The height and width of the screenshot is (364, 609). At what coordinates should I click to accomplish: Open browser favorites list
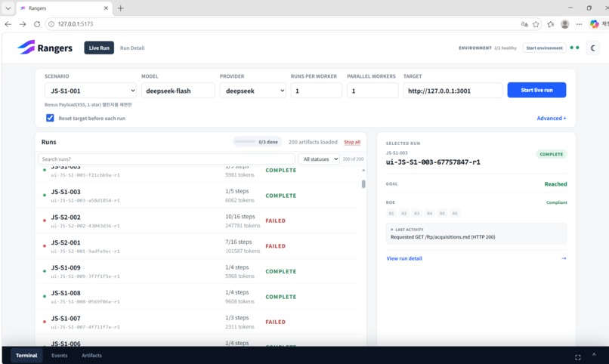click(x=550, y=24)
